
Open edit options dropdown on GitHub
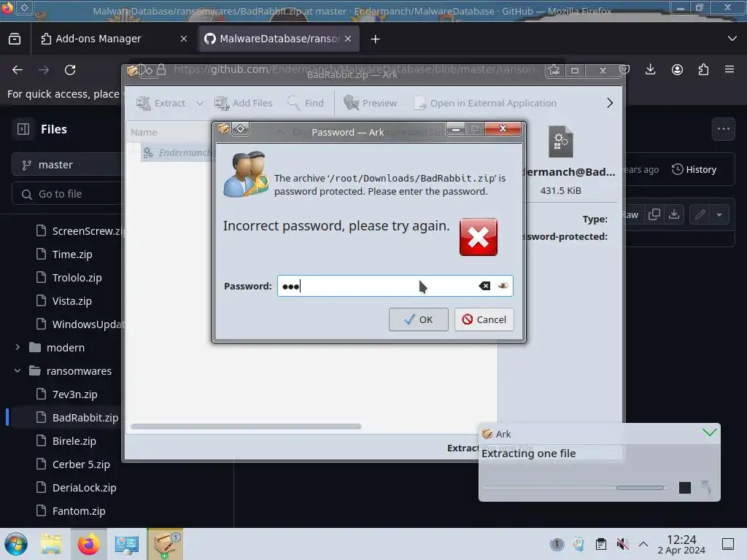[719, 215]
